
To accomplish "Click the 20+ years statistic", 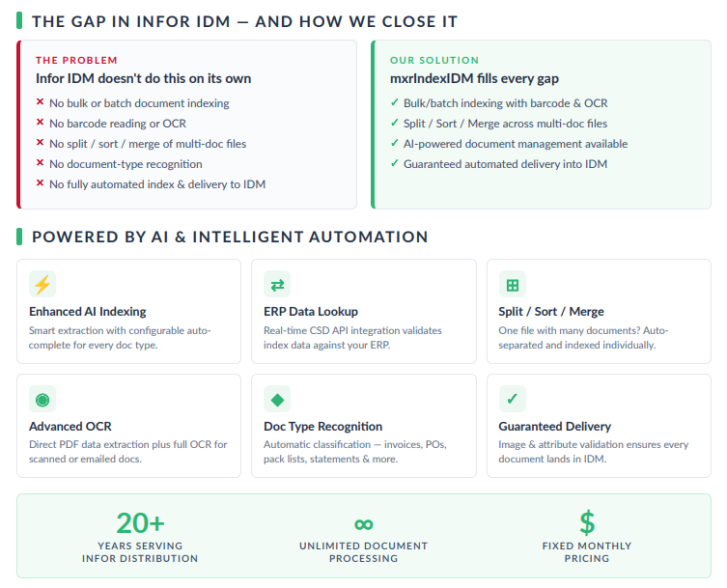I will click(x=140, y=523).
